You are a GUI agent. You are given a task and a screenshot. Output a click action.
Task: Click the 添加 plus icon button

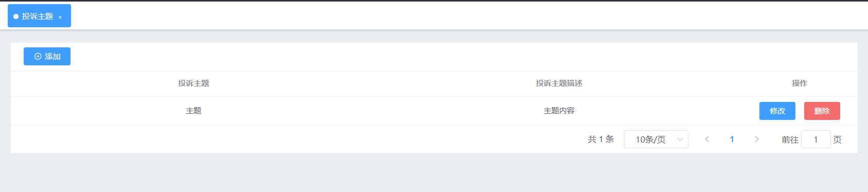point(47,57)
